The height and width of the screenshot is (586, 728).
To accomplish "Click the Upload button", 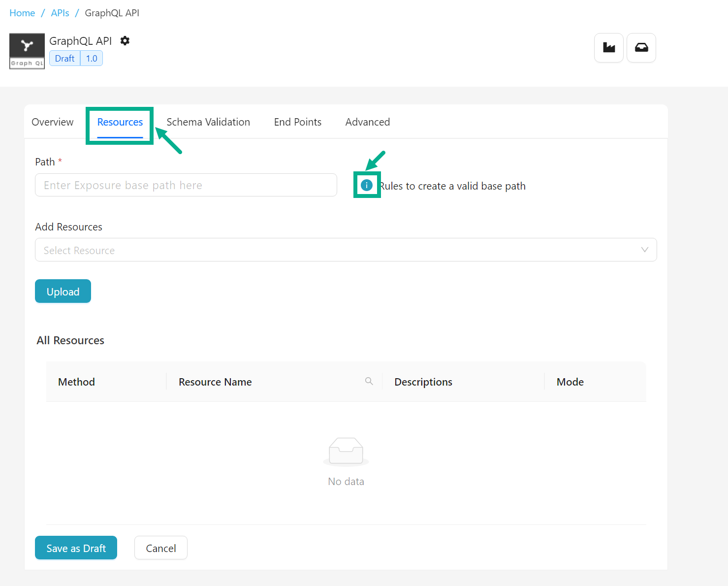I will click(63, 291).
